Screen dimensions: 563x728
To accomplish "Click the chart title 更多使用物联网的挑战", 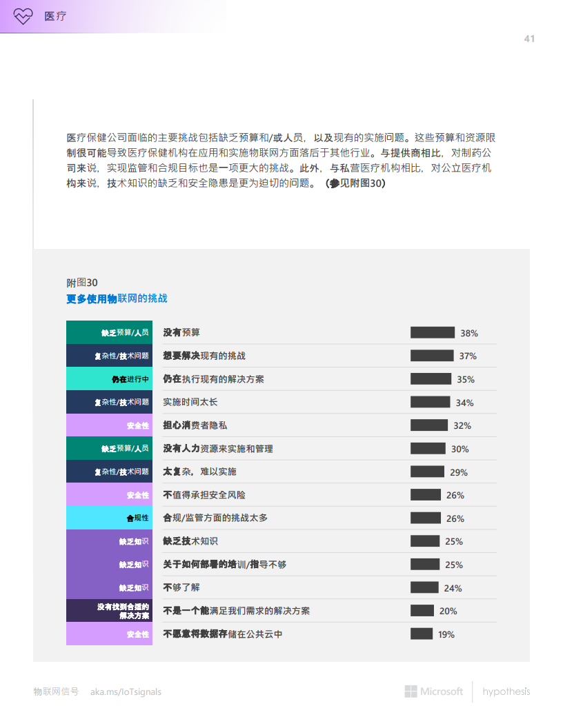I will tap(117, 299).
